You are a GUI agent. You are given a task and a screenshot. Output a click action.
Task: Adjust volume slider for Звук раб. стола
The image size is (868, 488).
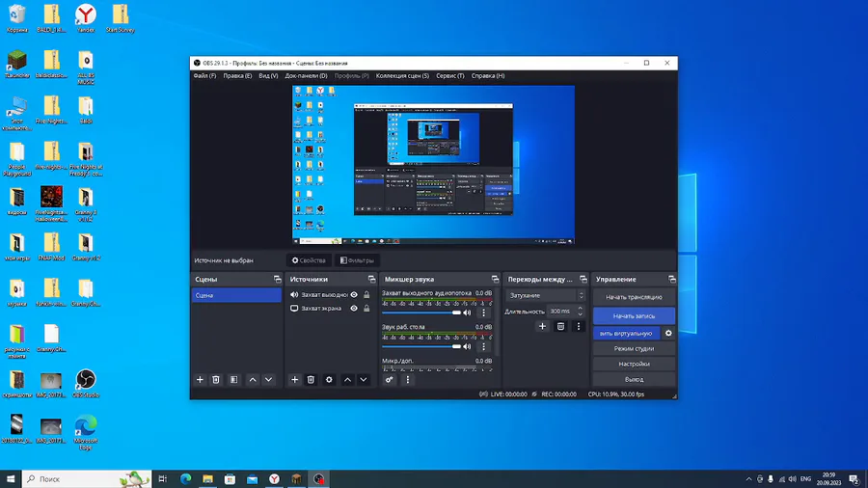tap(421, 346)
